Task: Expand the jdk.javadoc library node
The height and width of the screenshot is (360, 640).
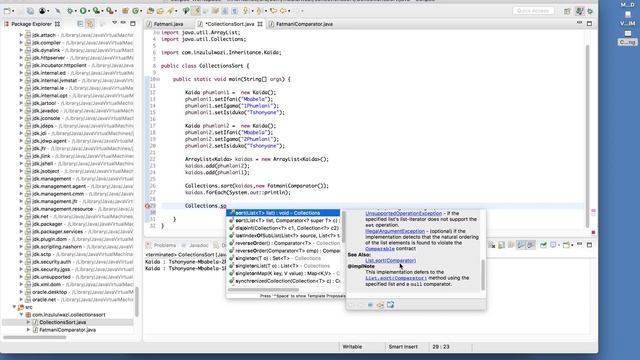Action: click(x=21, y=111)
